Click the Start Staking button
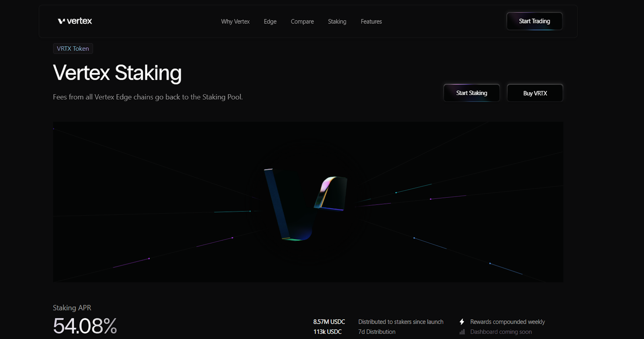 click(472, 93)
